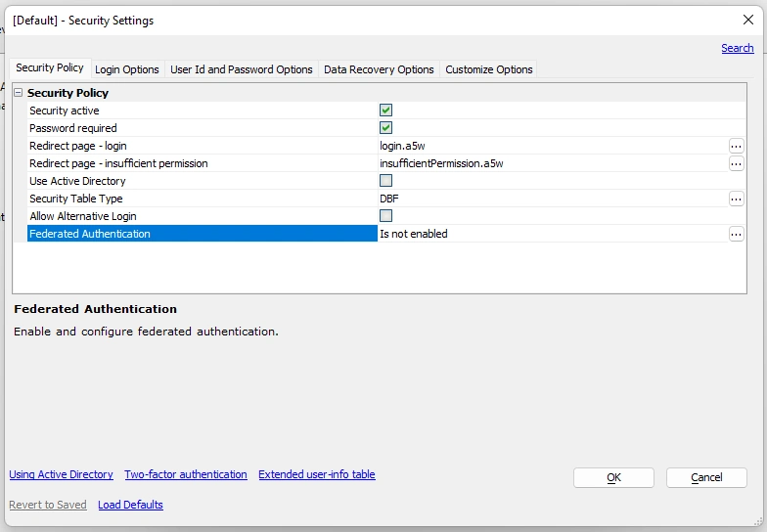Enable Allow Alternative Login checkbox
Image resolution: width=767 pixels, height=532 pixels.
385,215
